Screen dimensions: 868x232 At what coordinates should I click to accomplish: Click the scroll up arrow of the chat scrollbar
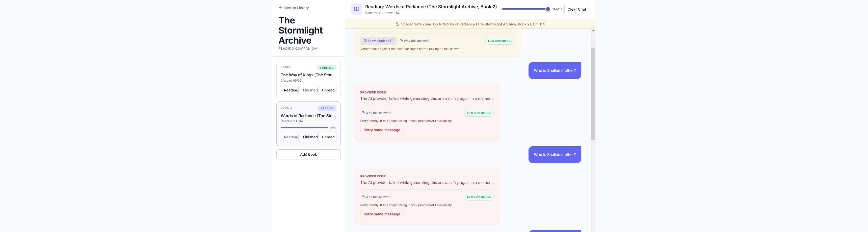(x=593, y=31)
